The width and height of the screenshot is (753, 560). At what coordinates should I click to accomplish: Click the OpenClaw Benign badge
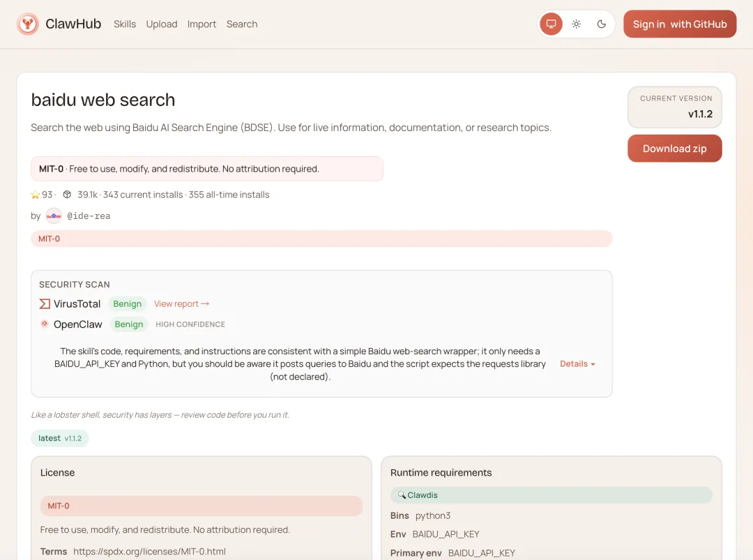point(129,324)
